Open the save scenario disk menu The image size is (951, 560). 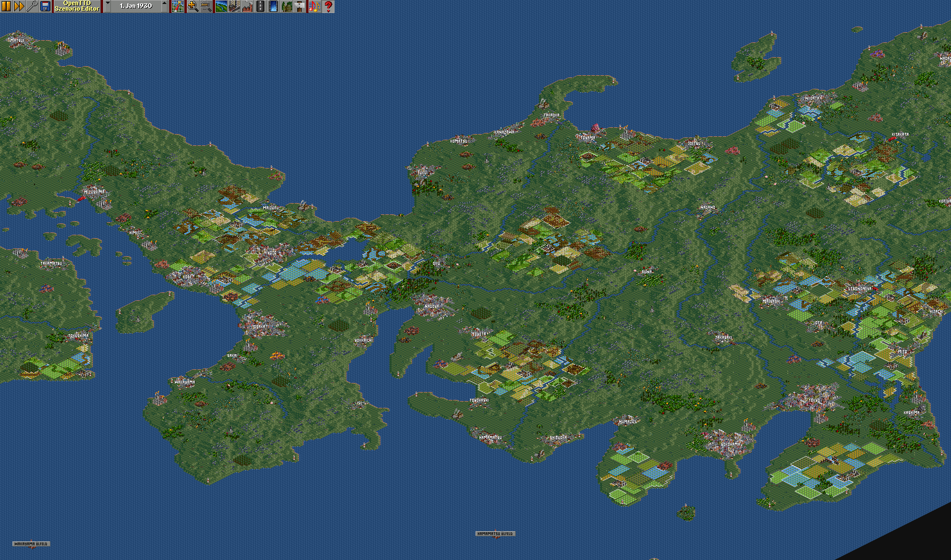[45, 6]
